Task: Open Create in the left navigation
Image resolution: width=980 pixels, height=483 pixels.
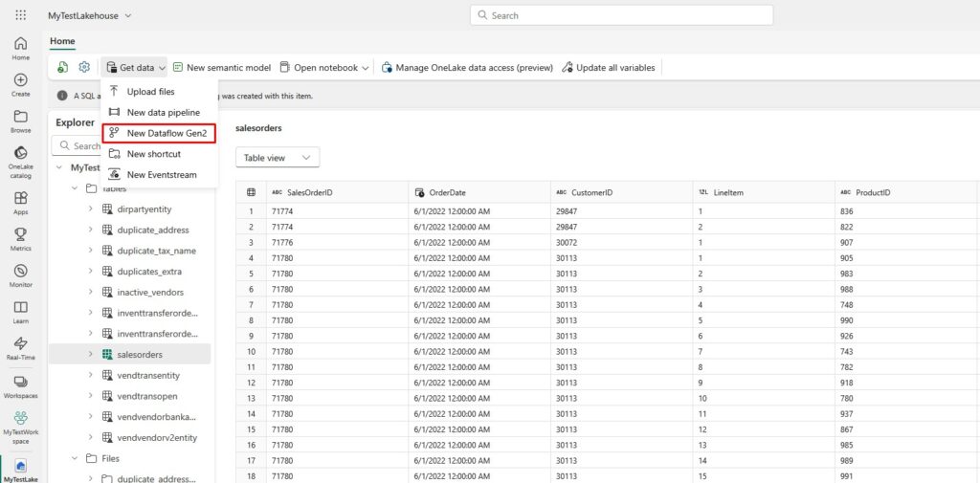Action: coord(21,85)
